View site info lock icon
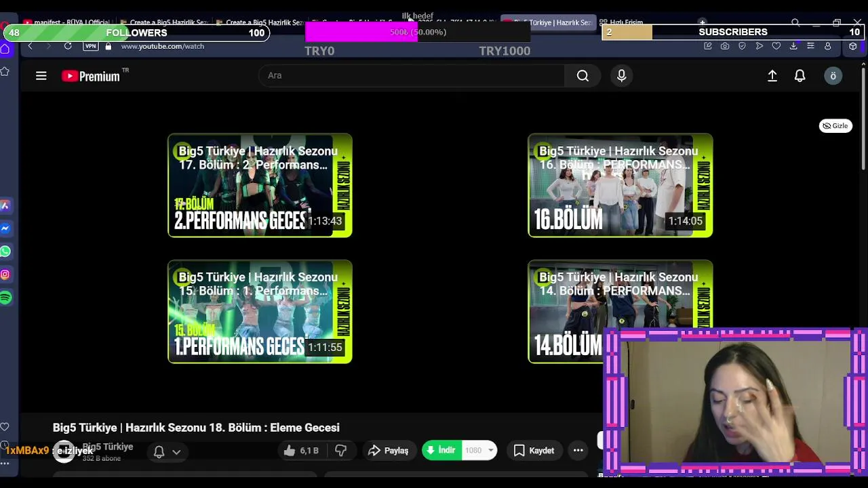This screenshot has width=868, height=488. [108, 46]
